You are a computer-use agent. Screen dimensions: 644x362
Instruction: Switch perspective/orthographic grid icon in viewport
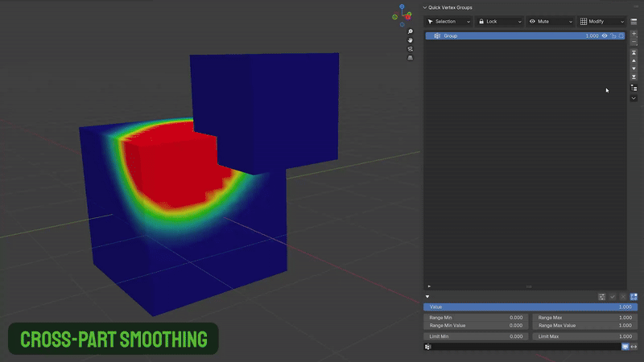(410, 58)
